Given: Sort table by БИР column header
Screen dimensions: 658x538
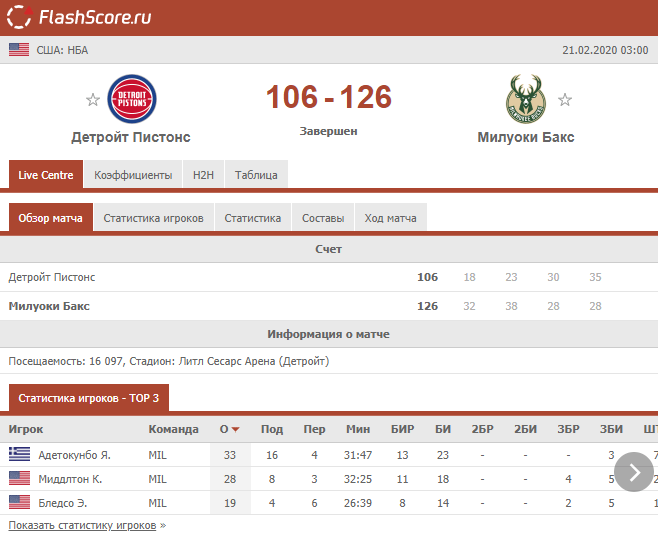Looking at the screenshot, I should pyautogui.click(x=402, y=429).
